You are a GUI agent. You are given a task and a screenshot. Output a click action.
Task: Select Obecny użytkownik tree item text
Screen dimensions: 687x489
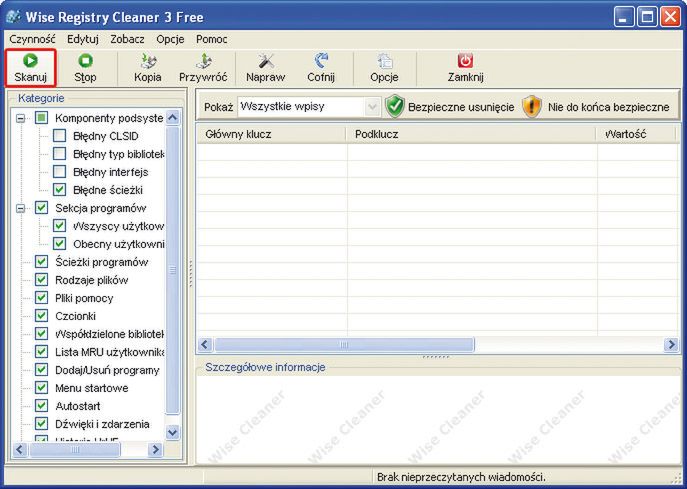(119, 244)
